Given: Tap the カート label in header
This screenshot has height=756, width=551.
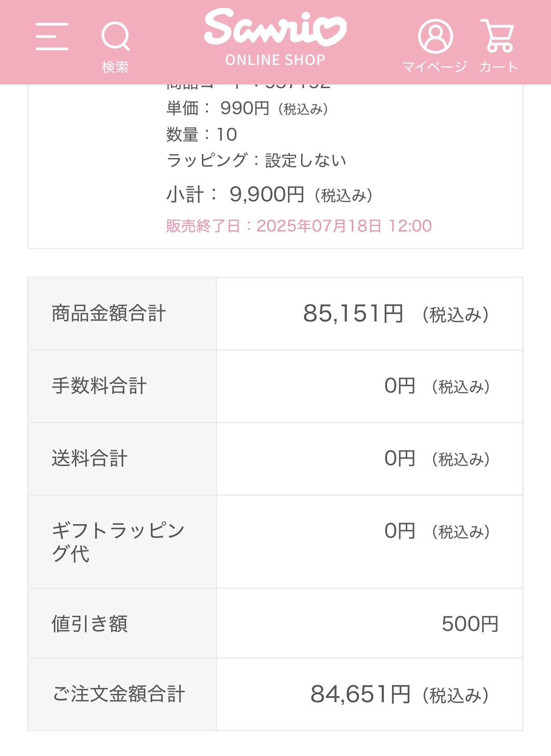Looking at the screenshot, I should (x=498, y=67).
